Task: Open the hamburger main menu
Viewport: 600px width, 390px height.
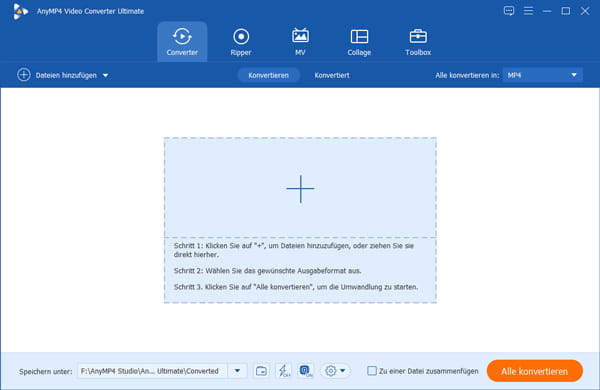Action: (x=528, y=11)
